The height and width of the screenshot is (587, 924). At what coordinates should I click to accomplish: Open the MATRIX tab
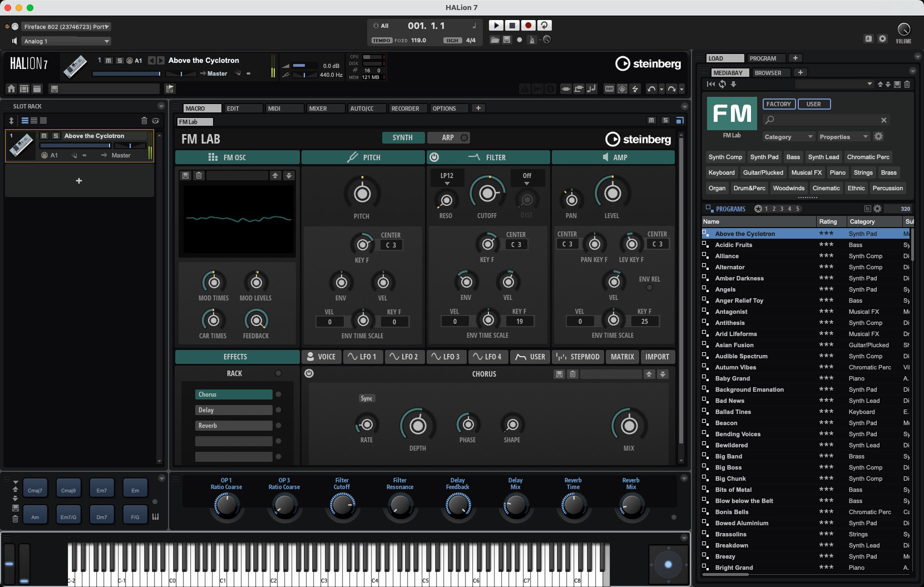coord(622,357)
